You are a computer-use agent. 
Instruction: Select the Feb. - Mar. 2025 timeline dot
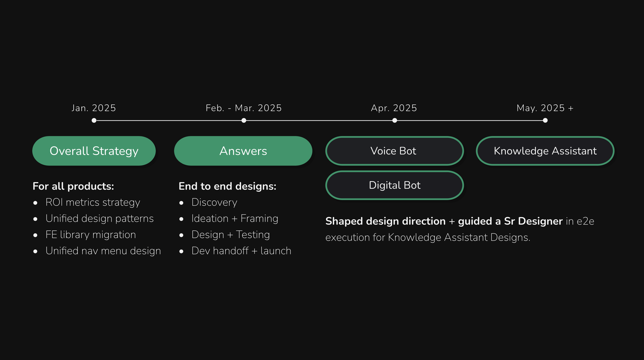click(244, 120)
